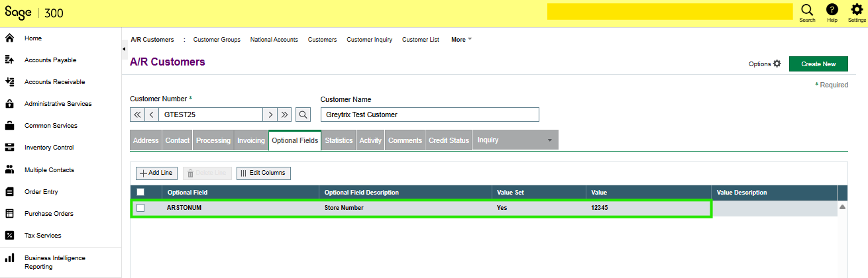Click the Home house icon
Image resolution: width=868 pixels, height=278 pixels.
point(10,38)
